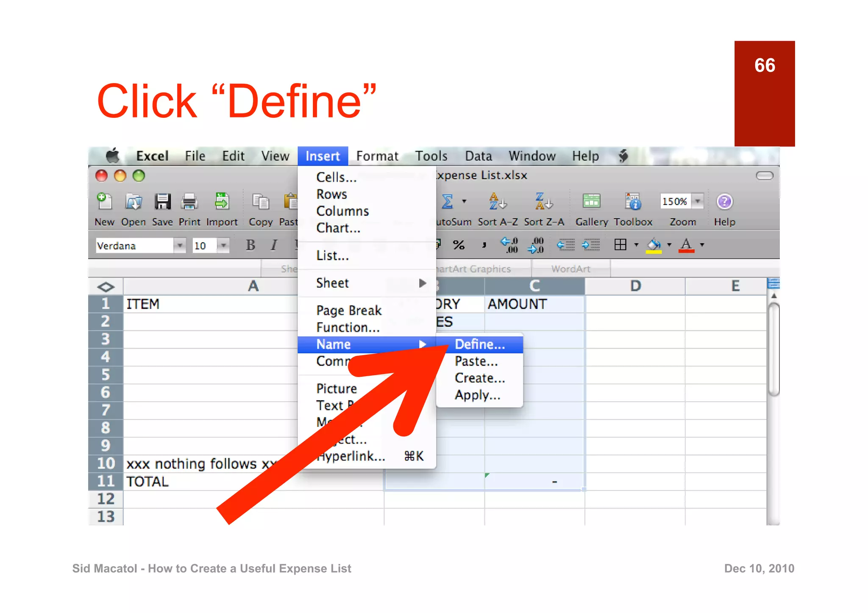Choose Function... in the Insert menu
The image size is (868, 613).
[x=367, y=327]
